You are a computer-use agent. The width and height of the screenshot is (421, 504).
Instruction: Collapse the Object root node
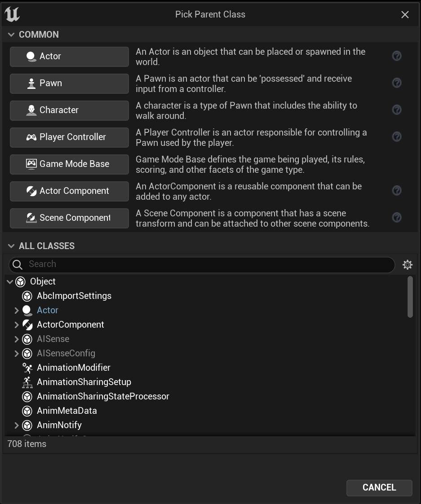coord(10,282)
